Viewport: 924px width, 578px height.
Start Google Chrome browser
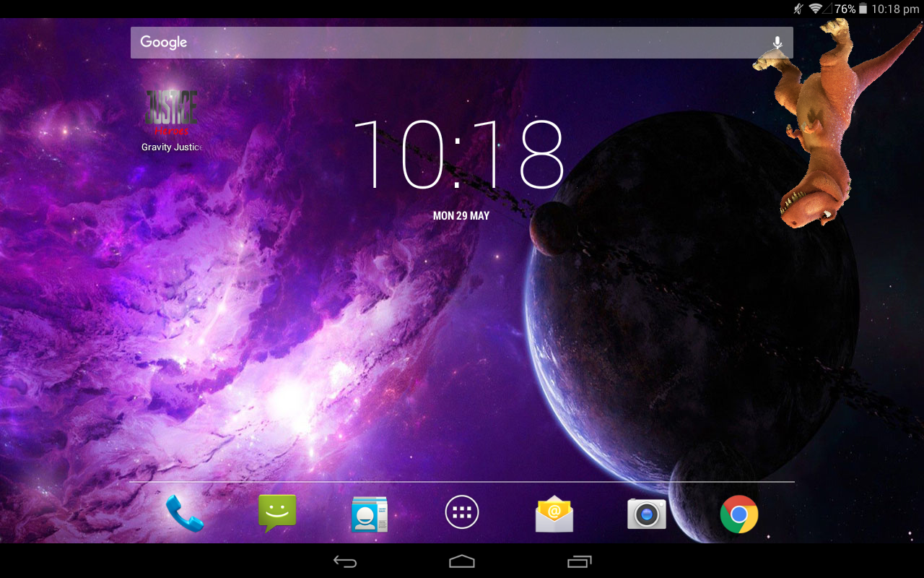click(738, 513)
